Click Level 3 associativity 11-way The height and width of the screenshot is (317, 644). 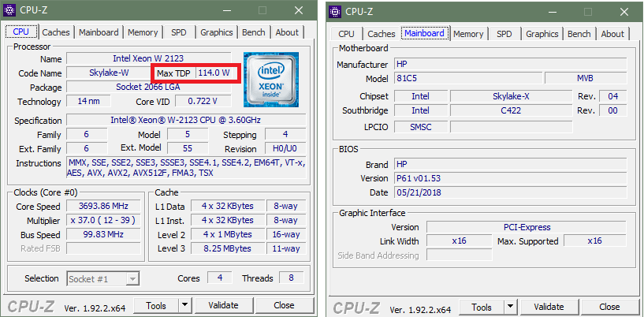click(x=286, y=248)
